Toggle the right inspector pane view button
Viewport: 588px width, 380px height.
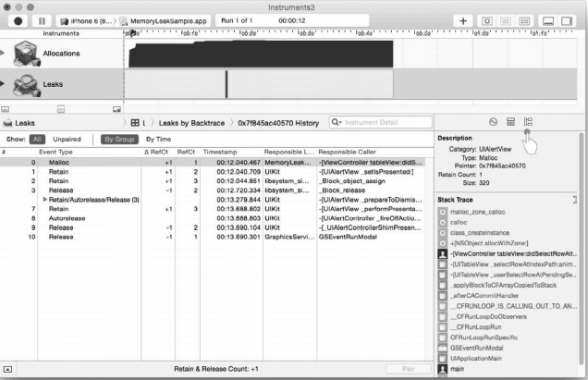click(570, 19)
